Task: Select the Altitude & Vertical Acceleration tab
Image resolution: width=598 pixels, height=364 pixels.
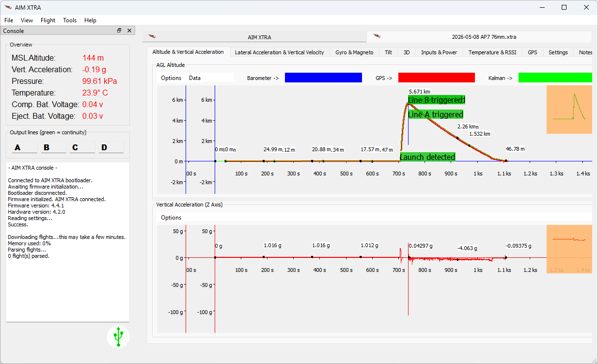Action: pos(188,52)
